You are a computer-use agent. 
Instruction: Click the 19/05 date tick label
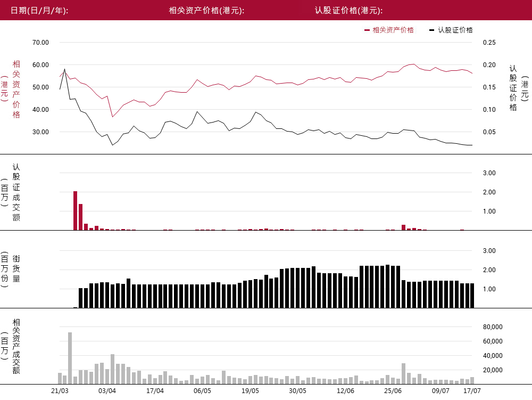pyautogui.click(x=250, y=391)
